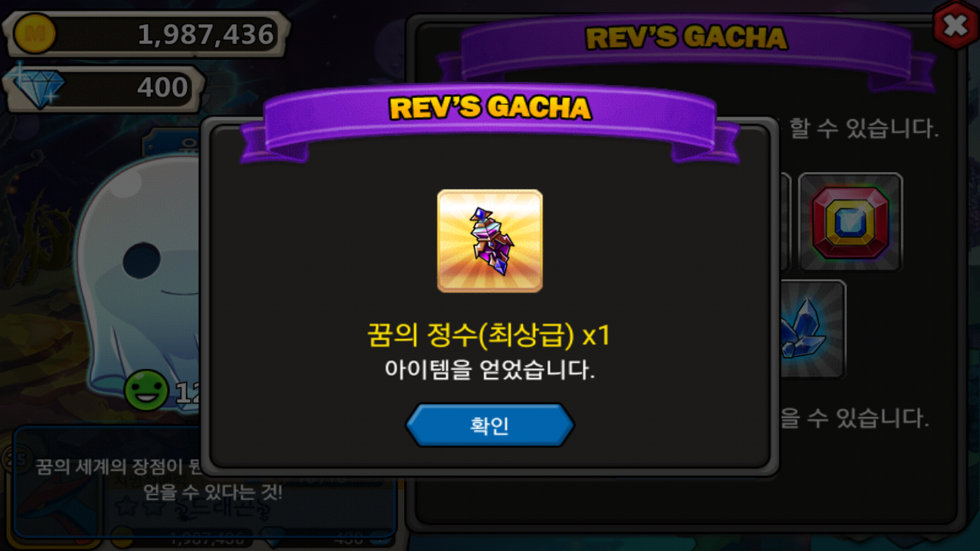Click the 아이템을 얻었습니다 message text

click(490, 370)
